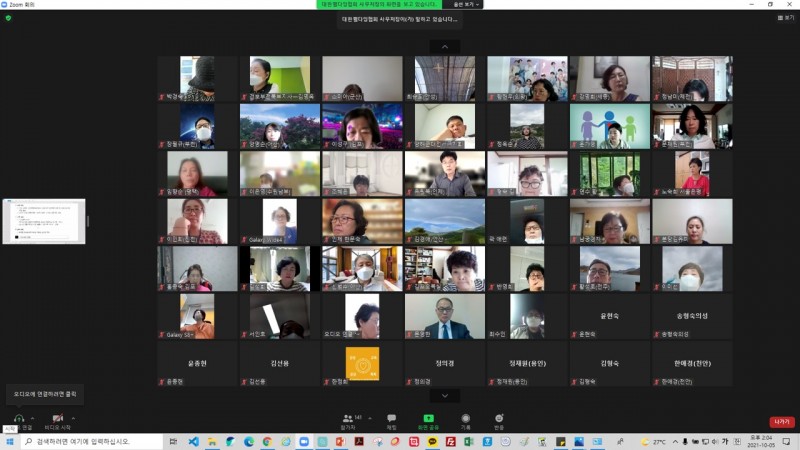Start video using the camera icon
The height and width of the screenshot is (450, 800).
[x=58, y=417]
